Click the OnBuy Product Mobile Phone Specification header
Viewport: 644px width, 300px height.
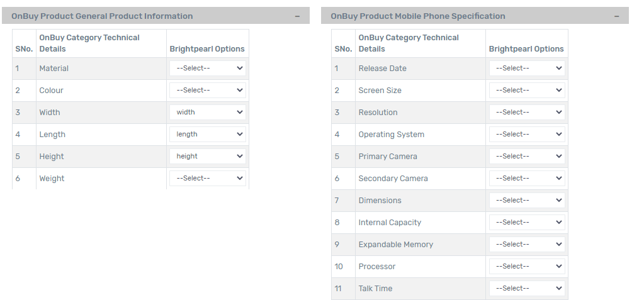(x=418, y=16)
